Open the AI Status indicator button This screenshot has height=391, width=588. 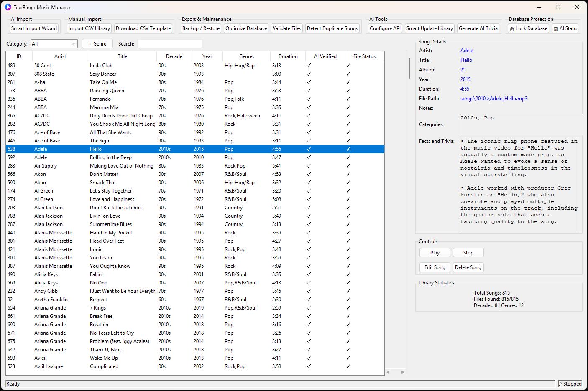[565, 28]
